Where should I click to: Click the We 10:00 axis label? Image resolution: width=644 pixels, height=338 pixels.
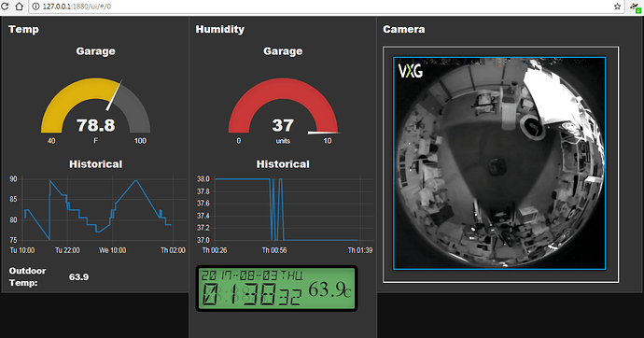click(x=113, y=250)
